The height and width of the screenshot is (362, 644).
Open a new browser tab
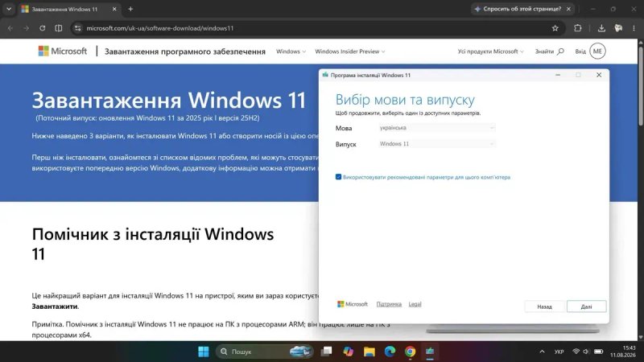tap(130, 9)
